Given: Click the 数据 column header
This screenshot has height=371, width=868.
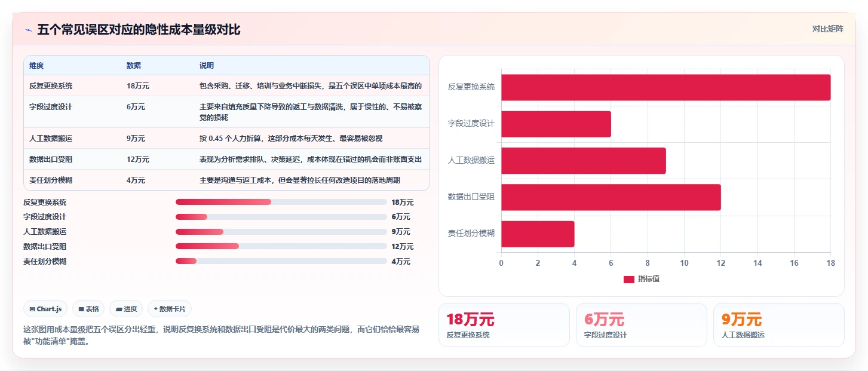Looking at the screenshot, I should pyautogui.click(x=134, y=66).
